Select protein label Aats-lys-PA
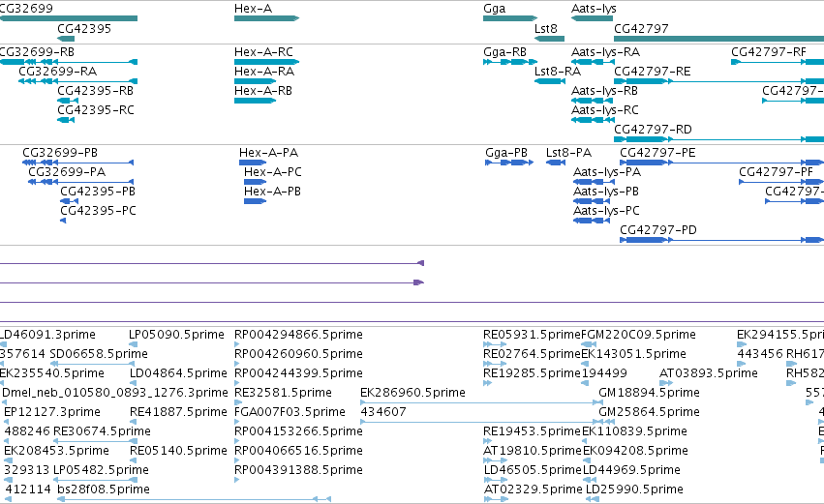 point(607,172)
